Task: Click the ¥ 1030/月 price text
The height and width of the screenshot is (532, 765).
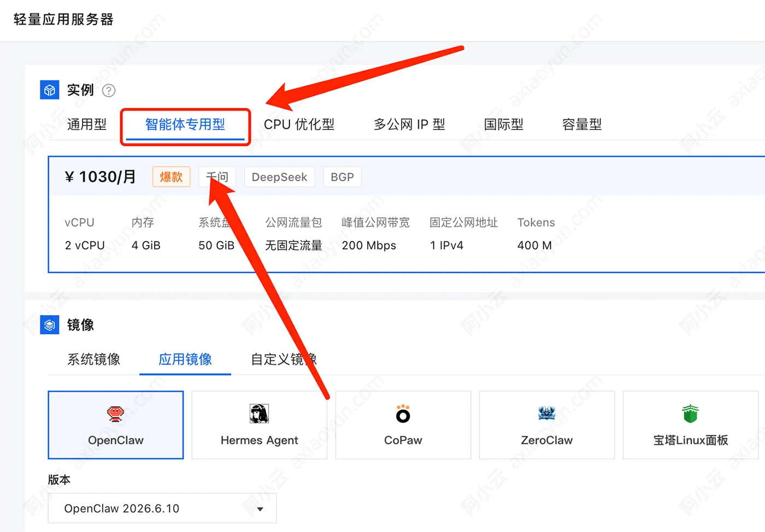Action: [x=101, y=176]
